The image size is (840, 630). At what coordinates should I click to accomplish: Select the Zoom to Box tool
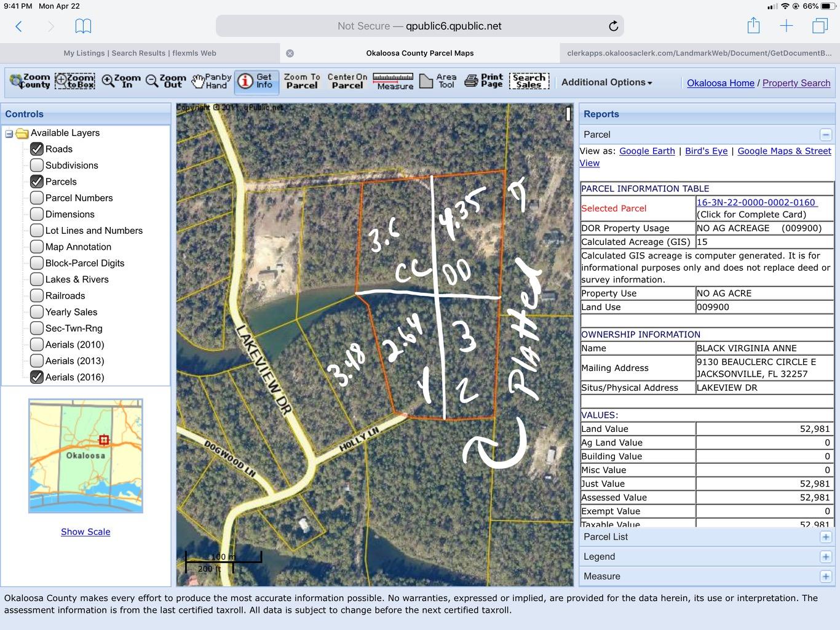[75, 81]
